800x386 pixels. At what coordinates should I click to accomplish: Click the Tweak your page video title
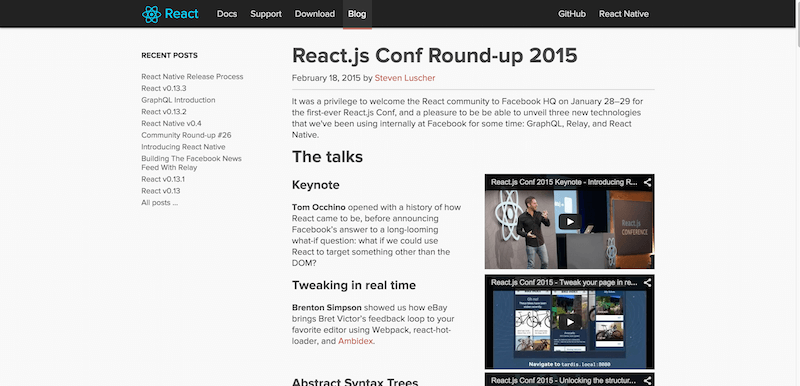click(x=564, y=282)
